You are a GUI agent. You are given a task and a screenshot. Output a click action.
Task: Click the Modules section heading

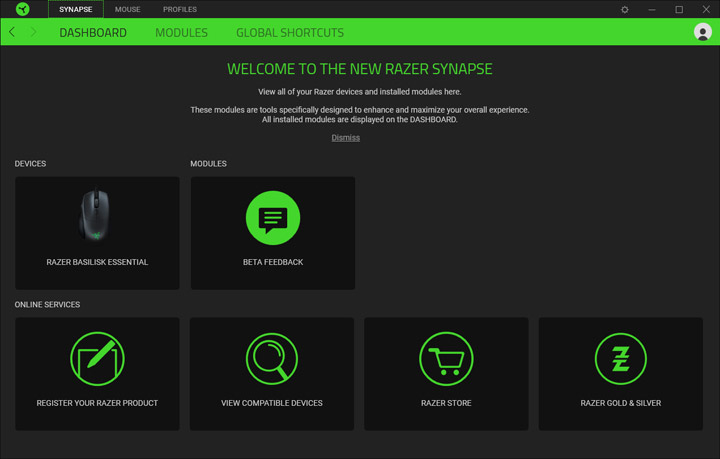(208, 164)
